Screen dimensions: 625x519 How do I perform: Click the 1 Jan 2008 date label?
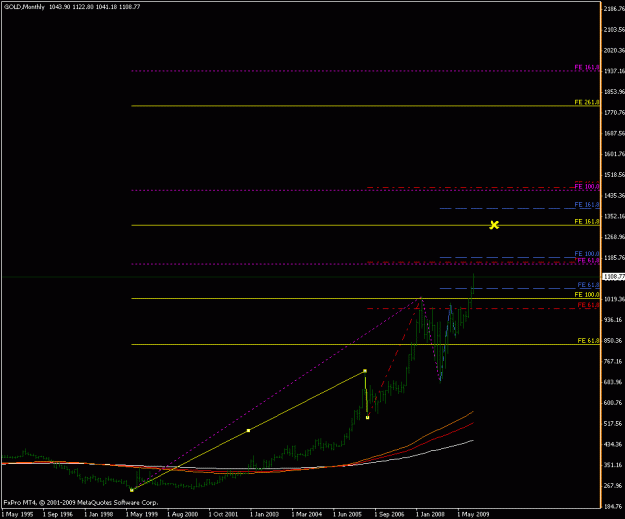[430, 514]
